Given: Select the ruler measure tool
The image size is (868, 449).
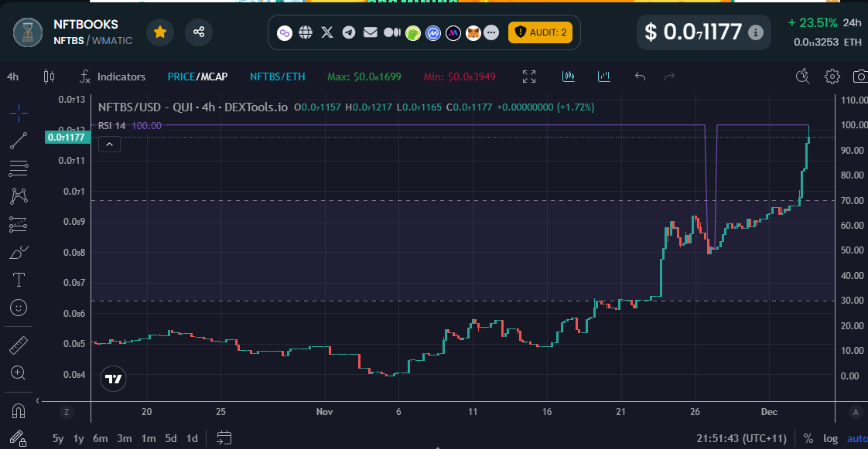Looking at the screenshot, I should (19, 346).
